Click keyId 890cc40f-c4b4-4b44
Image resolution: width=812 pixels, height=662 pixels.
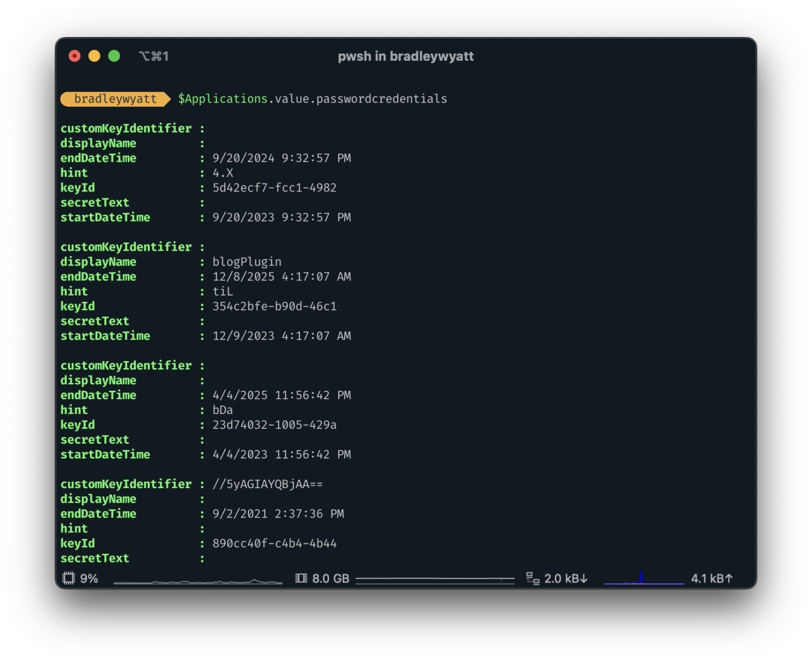tap(274, 543)
